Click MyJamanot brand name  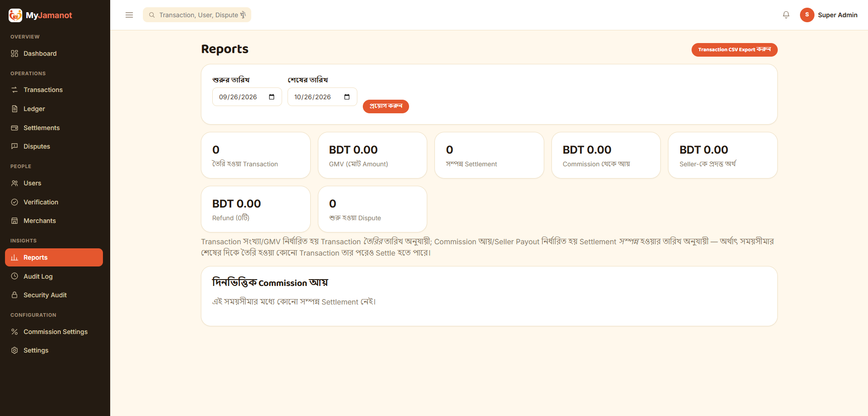(49, 15)
